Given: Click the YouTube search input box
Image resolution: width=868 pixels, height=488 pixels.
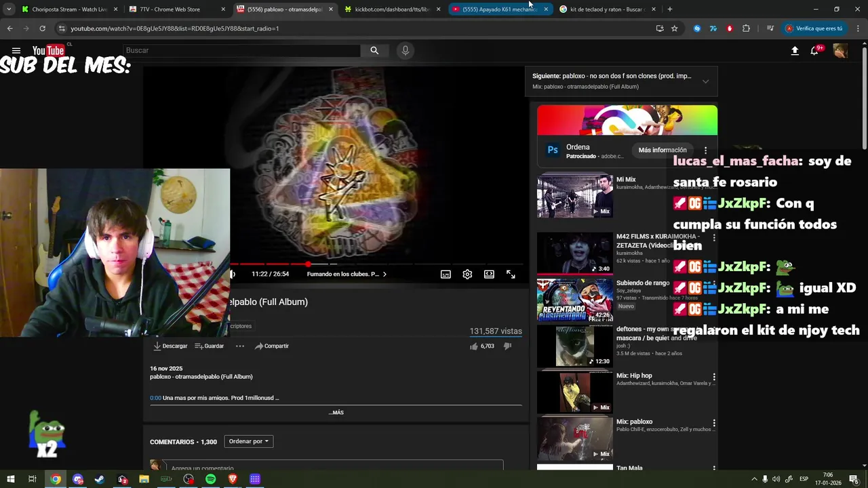Looking at the screenshot, I should point(242,50).
